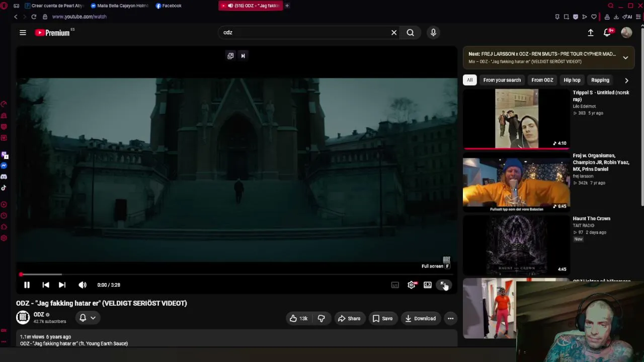The image size is (644, 362).
Task: Open browser downloads icon
Action: [x=616, y=17]
